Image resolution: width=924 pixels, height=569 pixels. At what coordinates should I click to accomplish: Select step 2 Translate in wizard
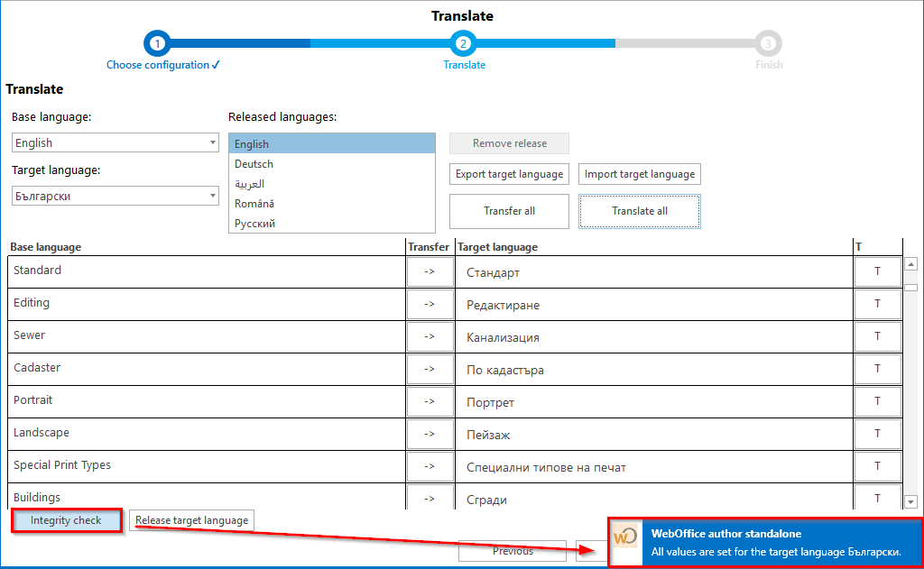(x=463, y=43)
